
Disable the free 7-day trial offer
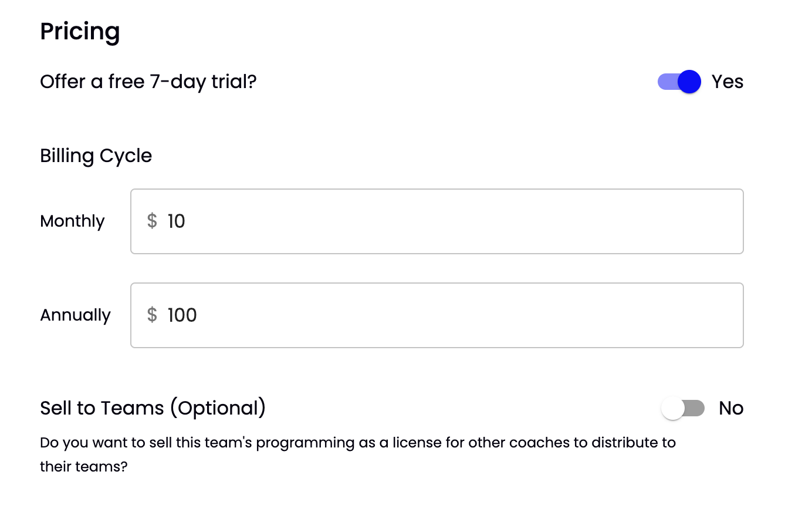click(678, 82)
